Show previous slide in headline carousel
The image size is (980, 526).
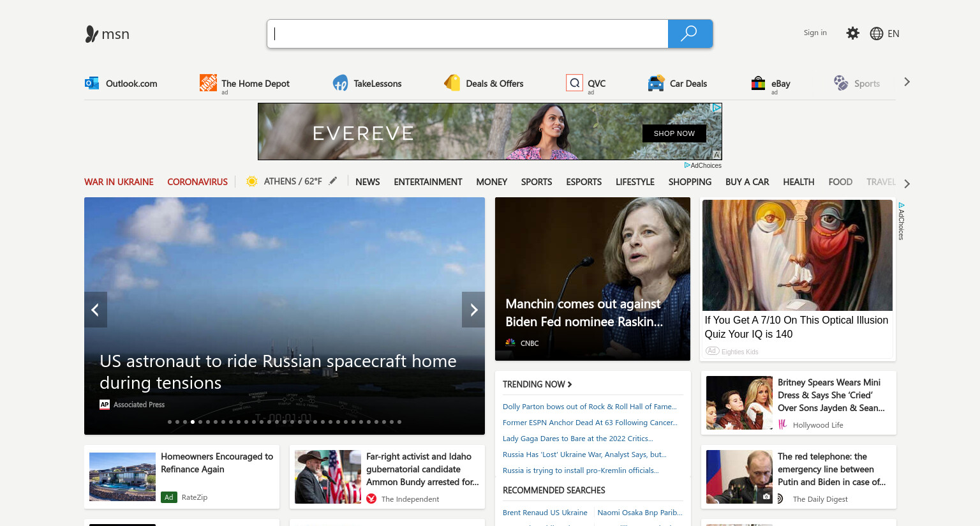[96, 310]
